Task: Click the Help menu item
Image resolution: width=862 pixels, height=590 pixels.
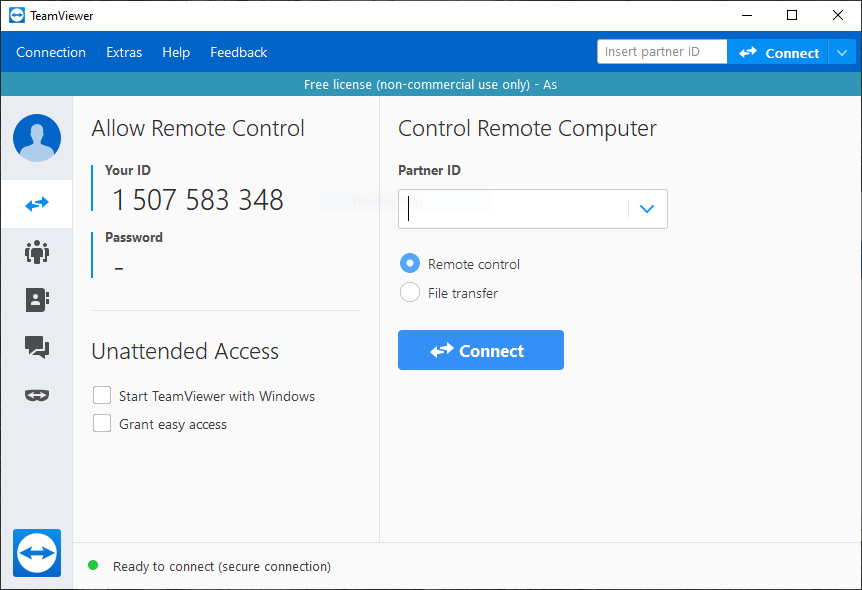Action: pyautogui.click(x=176, y=52)
